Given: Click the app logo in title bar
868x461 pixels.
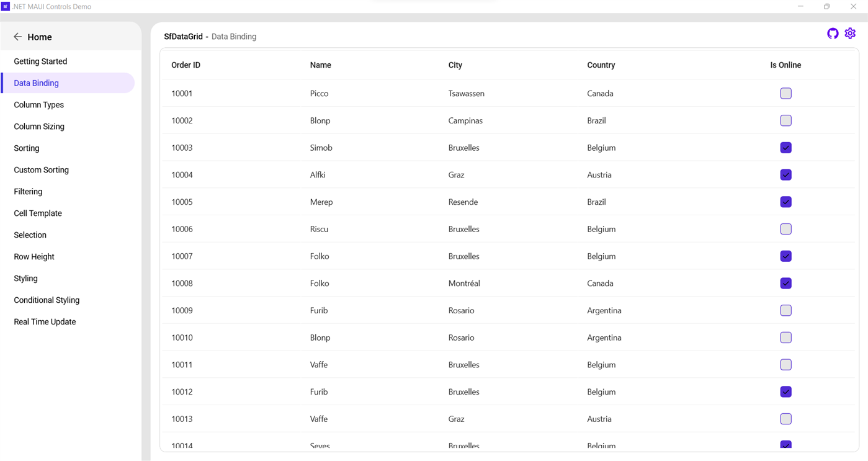Looking at the screenshot, I should 6,6.
